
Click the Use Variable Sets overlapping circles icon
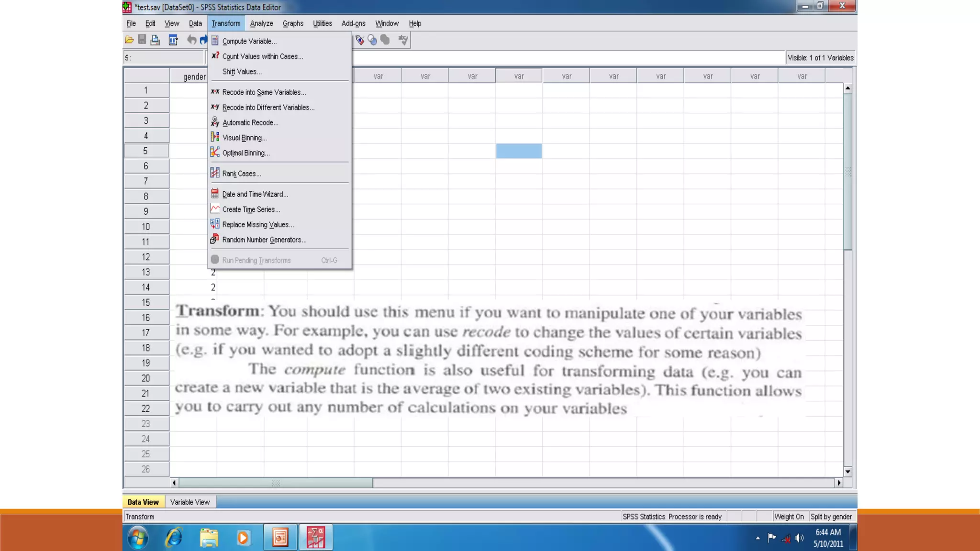pos(373,40)
